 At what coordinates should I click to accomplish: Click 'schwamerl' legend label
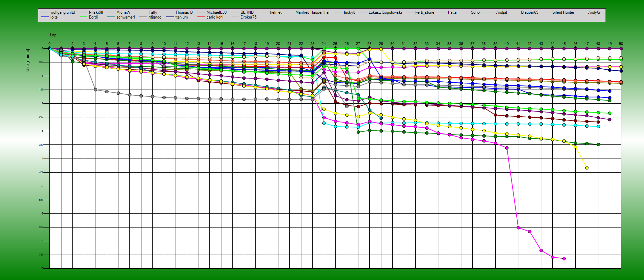[x=125, y=17]
